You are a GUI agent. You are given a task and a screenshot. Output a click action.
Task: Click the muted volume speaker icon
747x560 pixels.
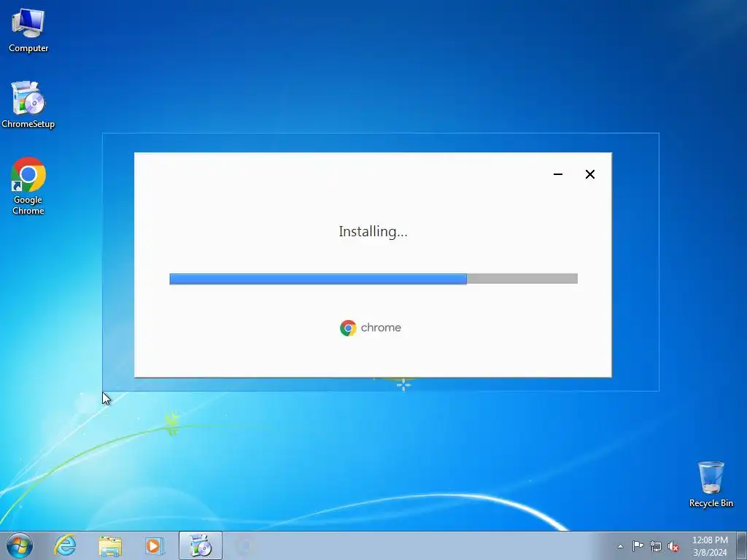pos(673,546)
